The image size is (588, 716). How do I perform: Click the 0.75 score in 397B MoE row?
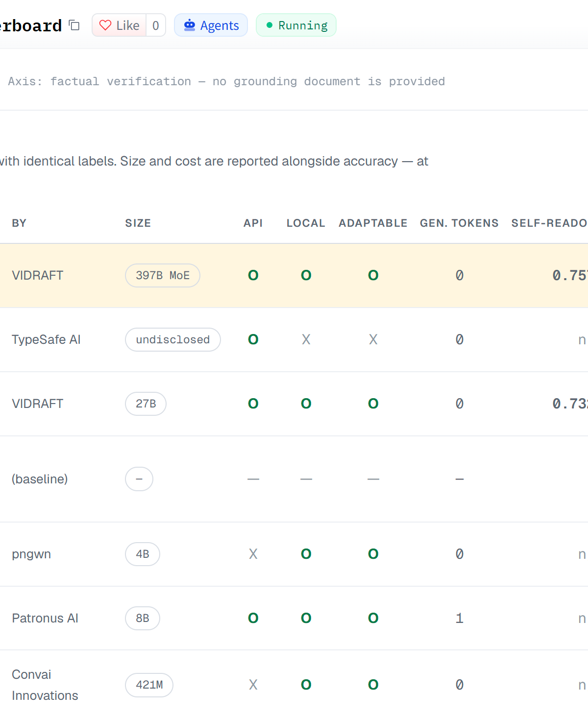click(x=570, y=275)
